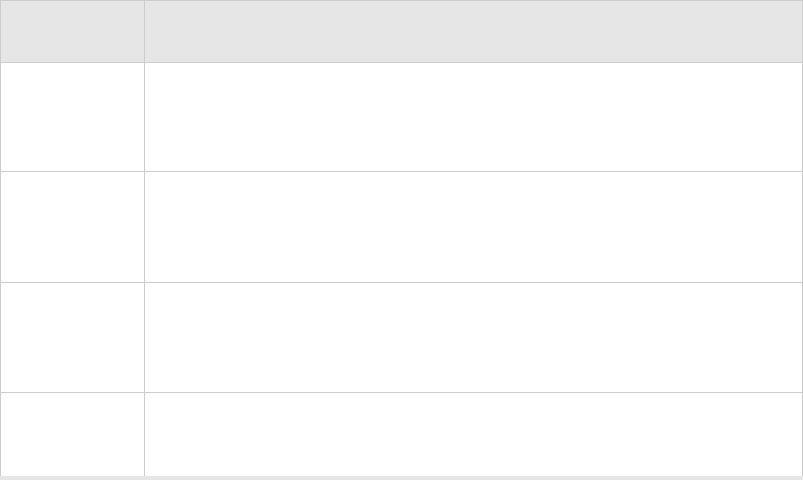The image size is (803, 480).
Task: Click column divider in the second white row
Action: pyautogui.click(x=144, y=227)
